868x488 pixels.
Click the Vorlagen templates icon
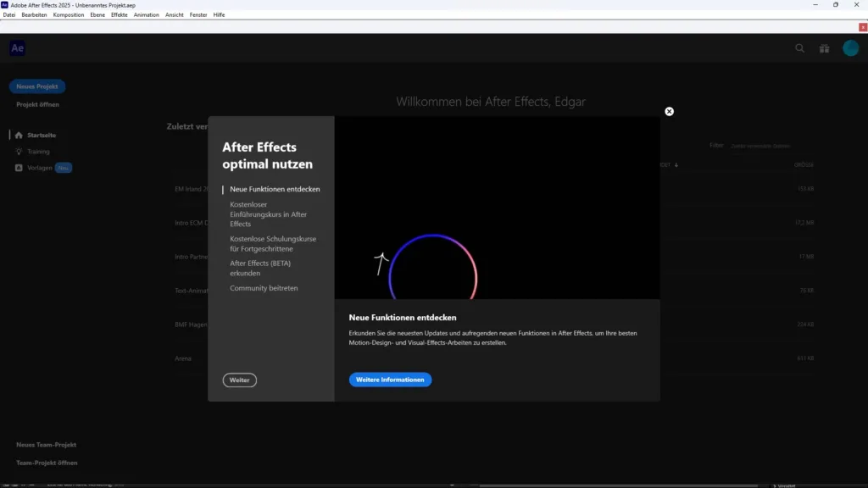pos(19,168)
